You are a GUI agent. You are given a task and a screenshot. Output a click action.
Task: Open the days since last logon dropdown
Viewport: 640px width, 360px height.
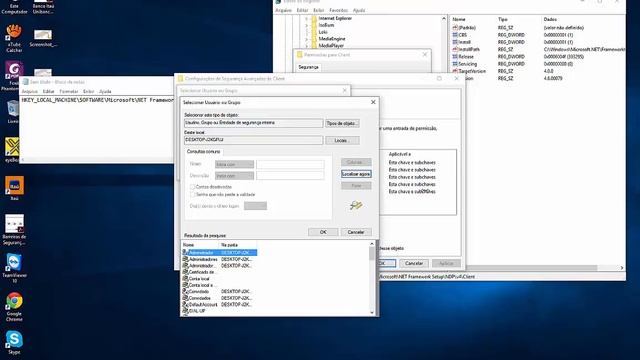tap(256, 206)
